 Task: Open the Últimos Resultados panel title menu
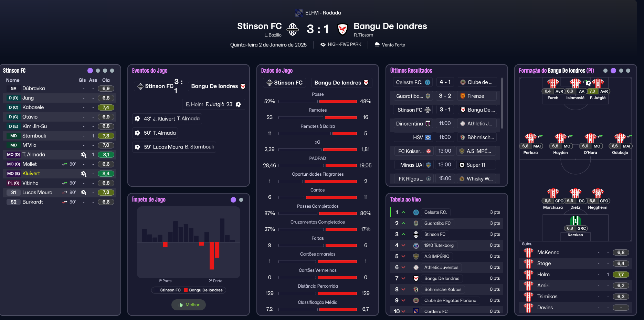tap(411, 71)
